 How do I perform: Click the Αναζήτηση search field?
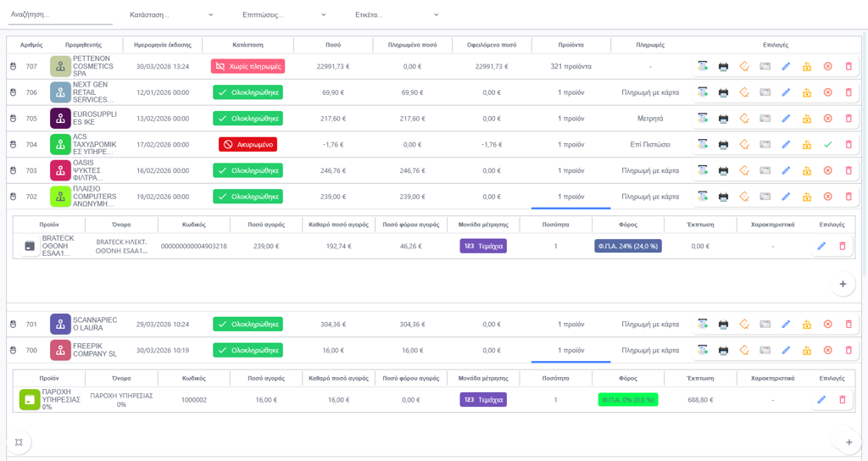point(60,15)
